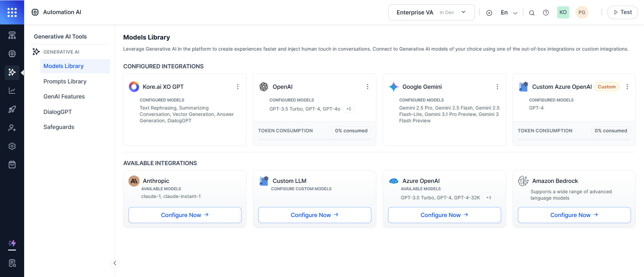Open the analytics chart sidebar icon
The width and height of the screenshot is (644, 277).
click(12, 91)
